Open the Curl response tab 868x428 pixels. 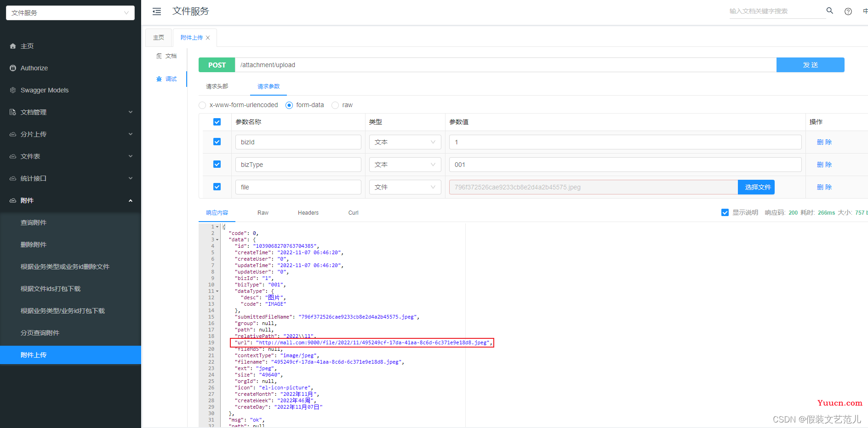[354, 213]
